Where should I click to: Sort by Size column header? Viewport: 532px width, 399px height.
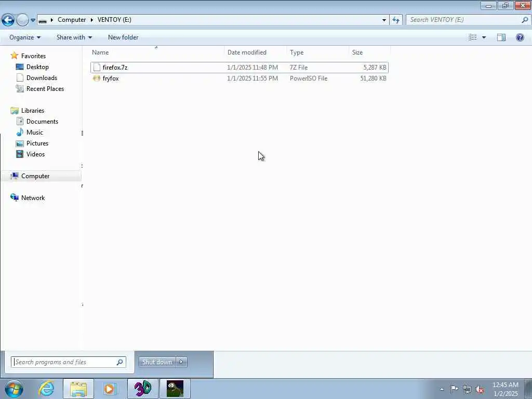pyautogui.click(x=369, y=52)
